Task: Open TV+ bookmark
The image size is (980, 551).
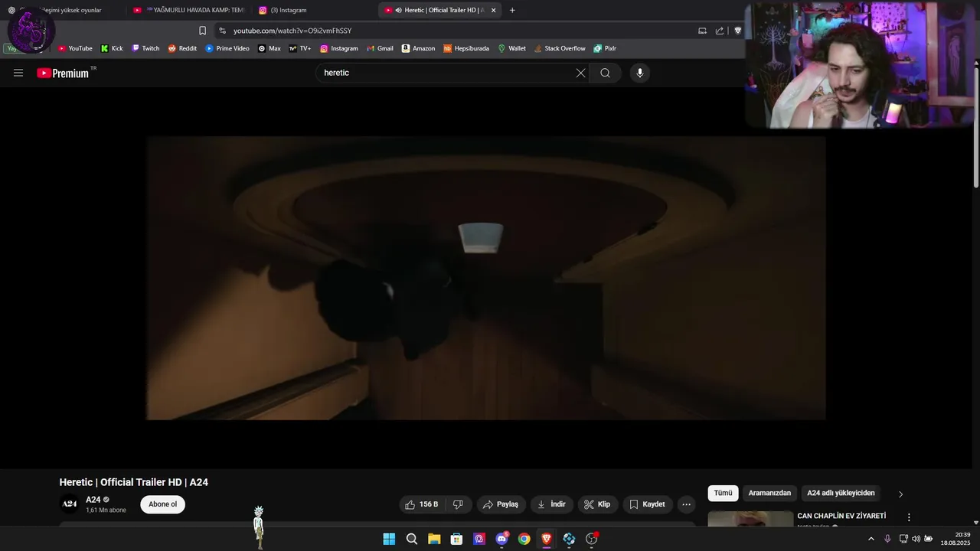Action: pos(299,48)
